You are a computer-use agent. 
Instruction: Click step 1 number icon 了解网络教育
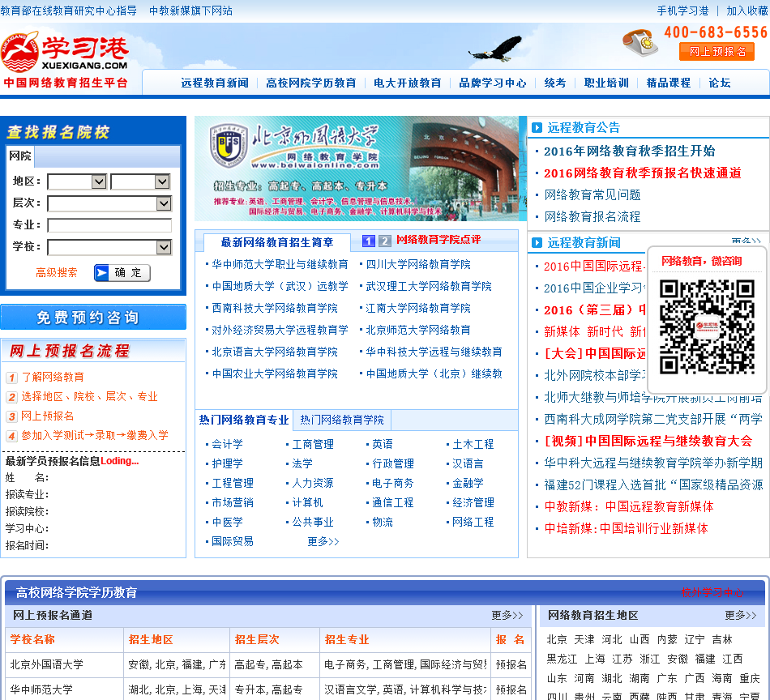tap(12, 378)
